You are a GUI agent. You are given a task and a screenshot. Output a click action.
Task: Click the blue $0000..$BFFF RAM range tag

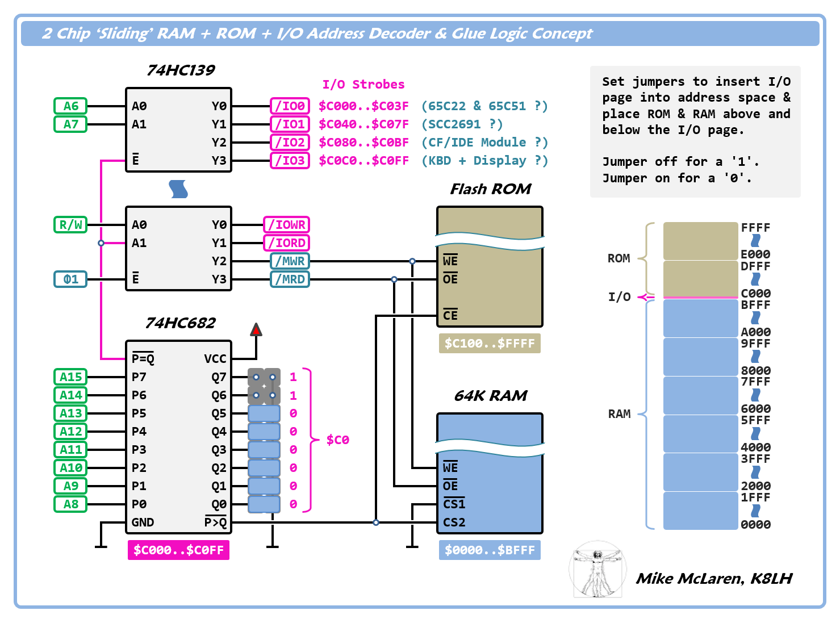pyautogui.click(x=490, y=550)
